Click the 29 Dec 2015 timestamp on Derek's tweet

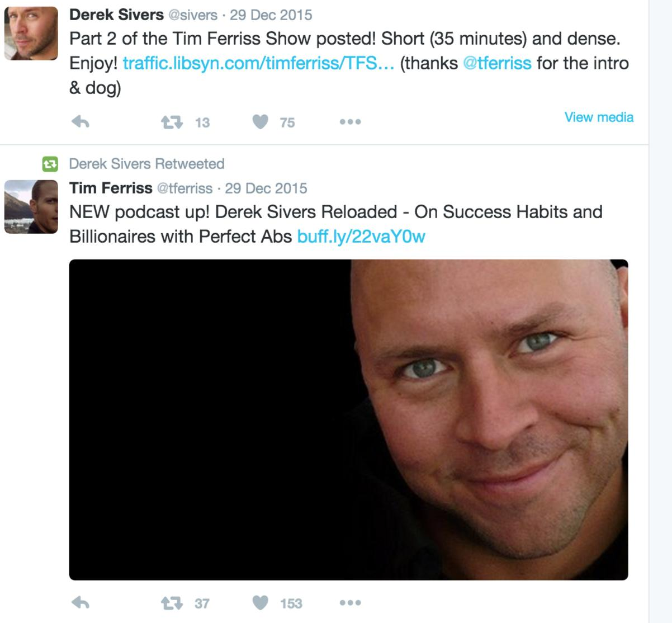pos(271,15)
